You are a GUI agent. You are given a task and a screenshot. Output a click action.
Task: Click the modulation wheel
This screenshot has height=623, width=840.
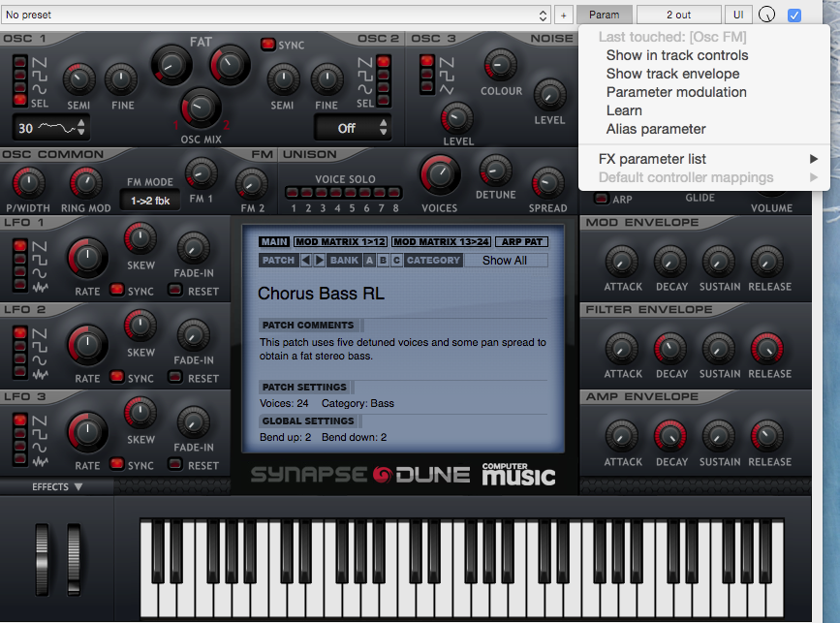[x=74, y=559]
